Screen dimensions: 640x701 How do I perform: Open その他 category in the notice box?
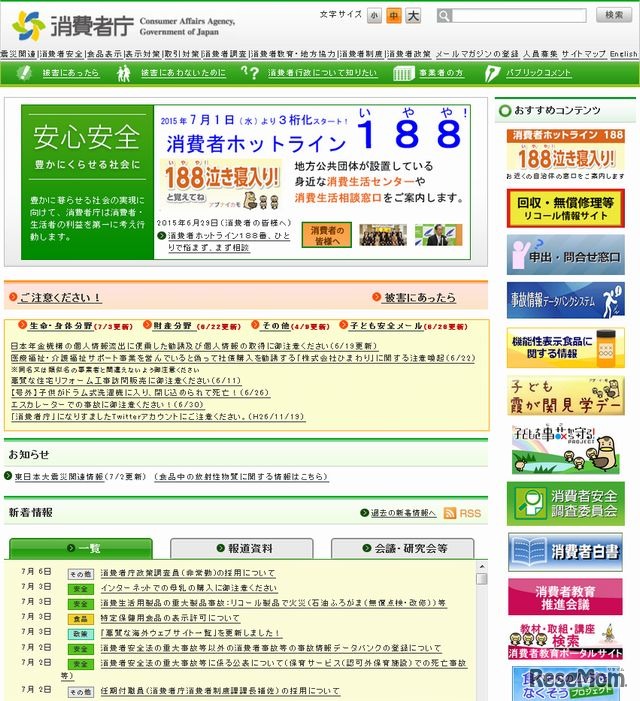coord(276,326)
